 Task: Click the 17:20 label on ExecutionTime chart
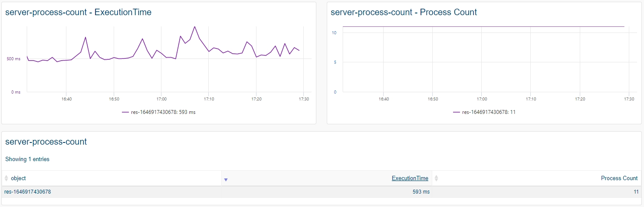pos(256,99)
